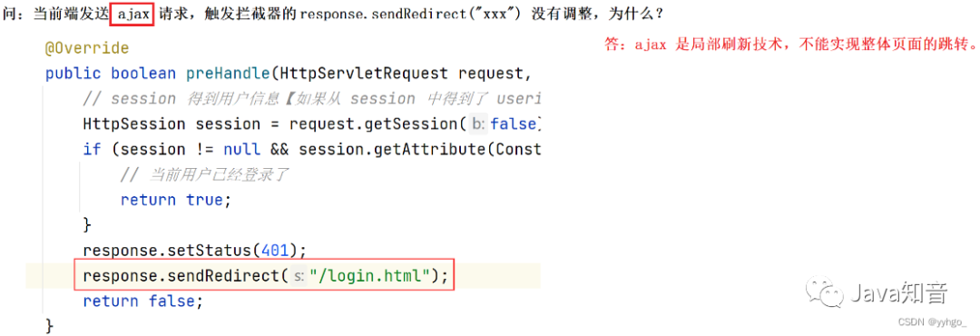Click the response.setStatus(401) line

(195, 251)
